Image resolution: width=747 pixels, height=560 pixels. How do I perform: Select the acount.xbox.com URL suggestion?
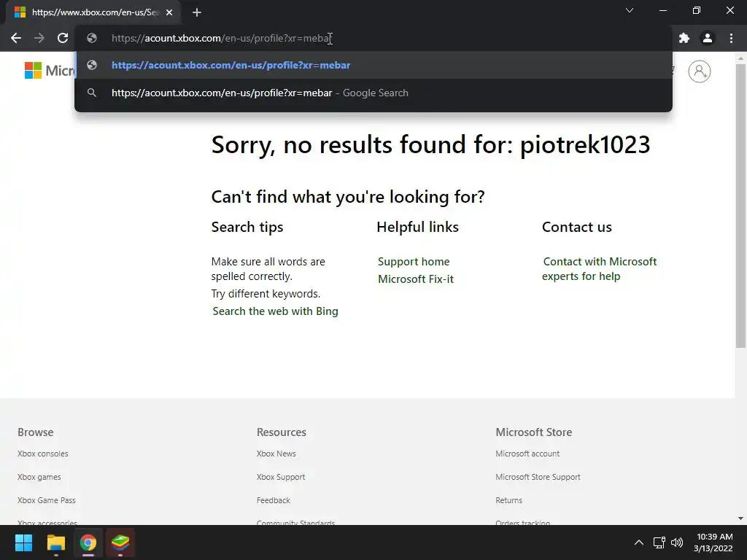pyautogui.click(x=373, y=65)
